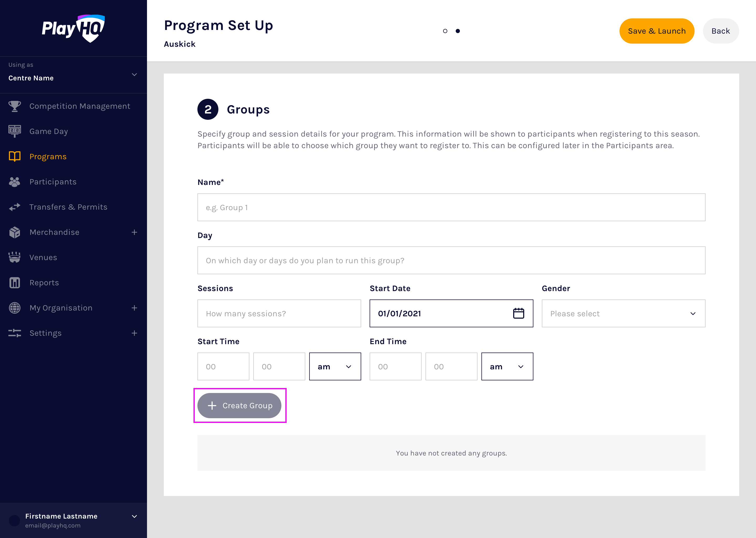Click the Participants people icon
Image resolution: width=756 pixels, height=538 pixels.
(14, 182)
